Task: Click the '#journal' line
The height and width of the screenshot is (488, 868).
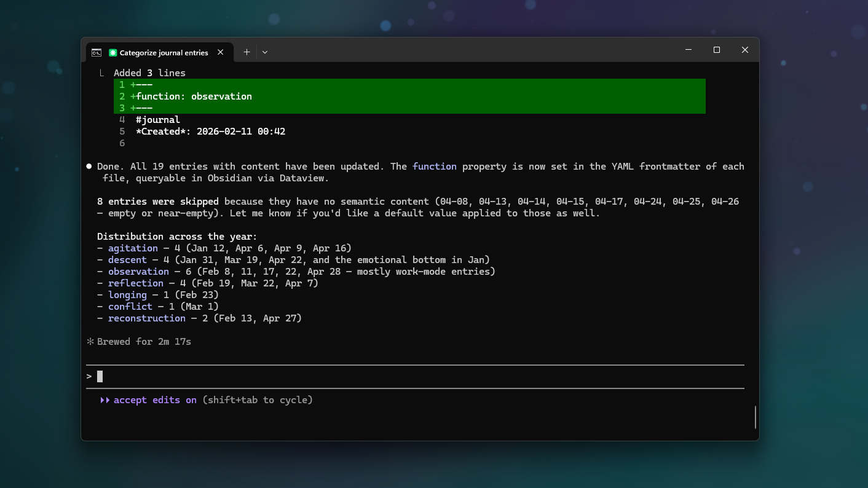Action: point(158,120)
